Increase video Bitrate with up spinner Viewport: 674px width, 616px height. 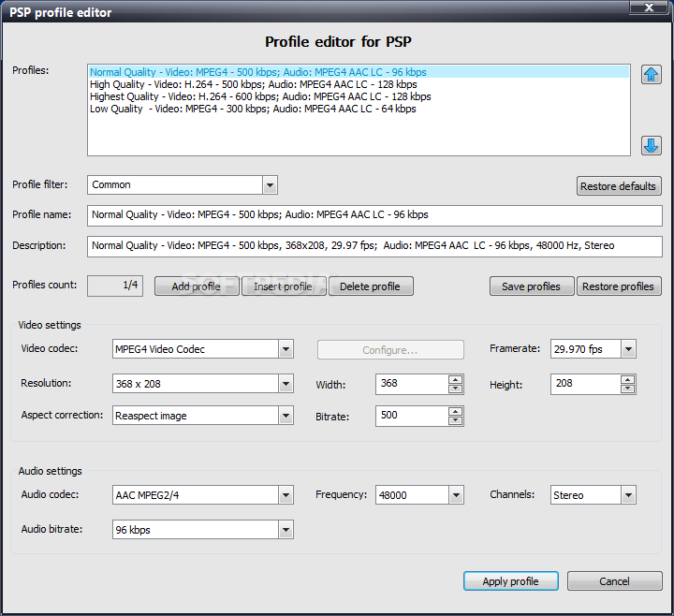(455, 411)
